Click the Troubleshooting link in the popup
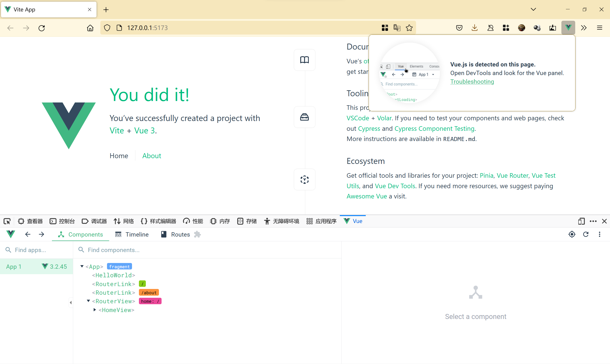Viewport: 610px width, 364px height. [472, 81]
